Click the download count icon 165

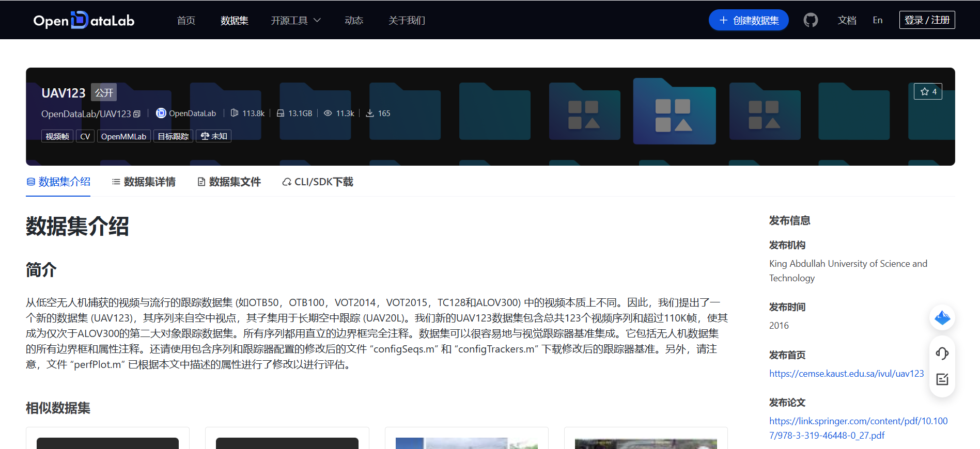[370, 113]
